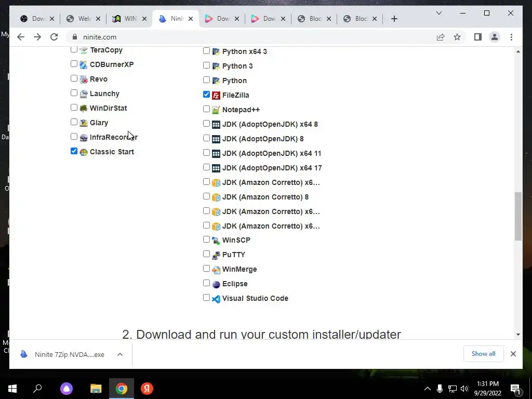This screenshot has height=399, width=532.
Task: Click the Glary icon
Action: pyautogui.click(x=84, y=123)
